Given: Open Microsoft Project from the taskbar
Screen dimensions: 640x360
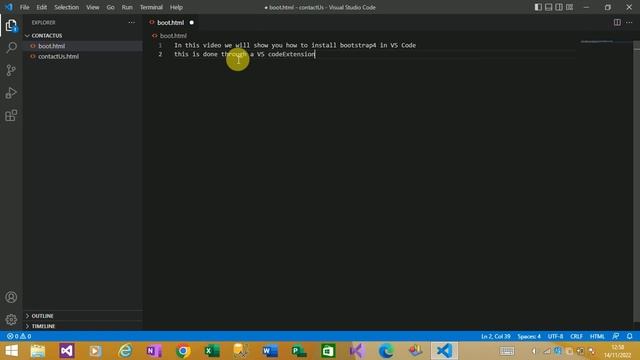Looking at the screenshot, I should 299,351.
